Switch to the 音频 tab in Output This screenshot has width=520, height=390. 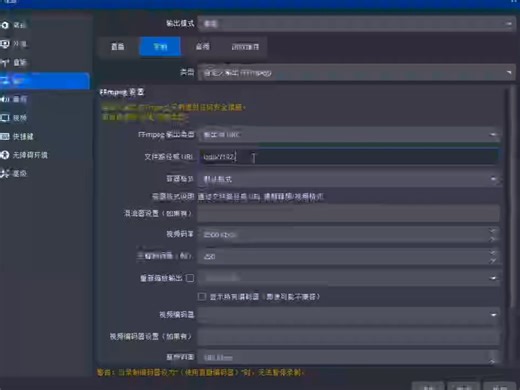(x=203, y=47)
